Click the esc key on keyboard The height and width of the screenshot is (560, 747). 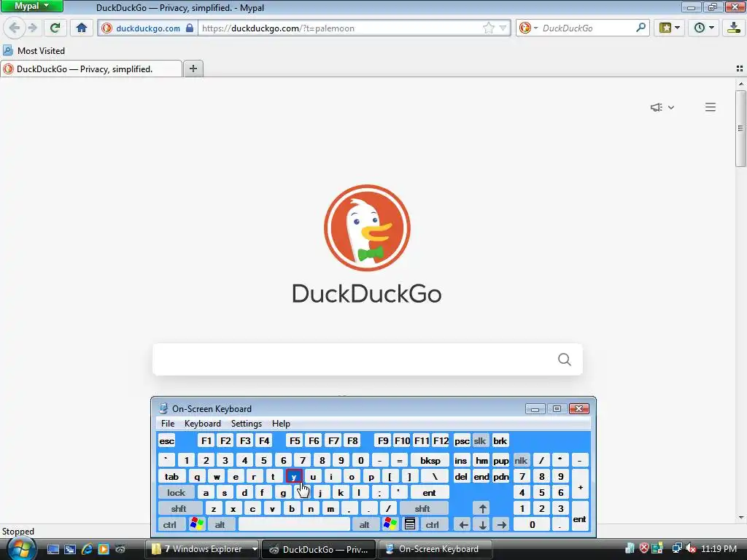tap(167, 440)
